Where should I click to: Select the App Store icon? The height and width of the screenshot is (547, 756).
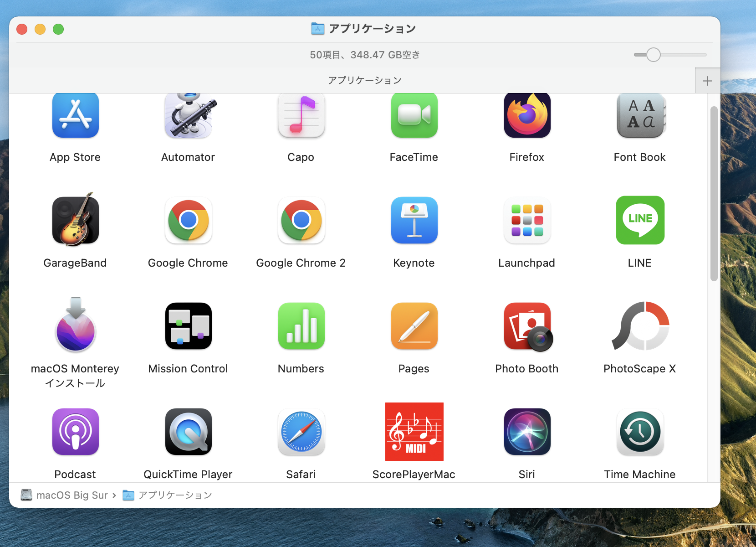pyautogui.click(x=75, y=116)
